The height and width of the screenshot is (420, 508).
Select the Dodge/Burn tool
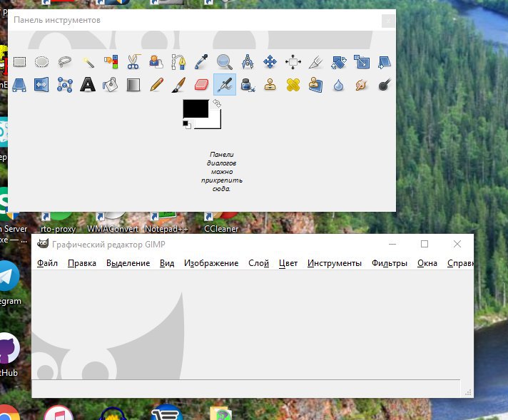(385, 85)
